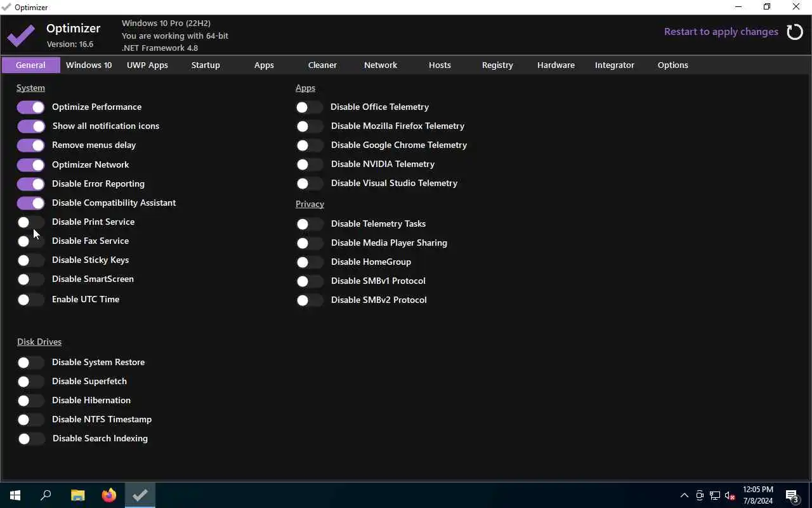
Task: Enable Disable Media Player Sharing toggle
Action: pyautogui.click(x=310, y=243)
